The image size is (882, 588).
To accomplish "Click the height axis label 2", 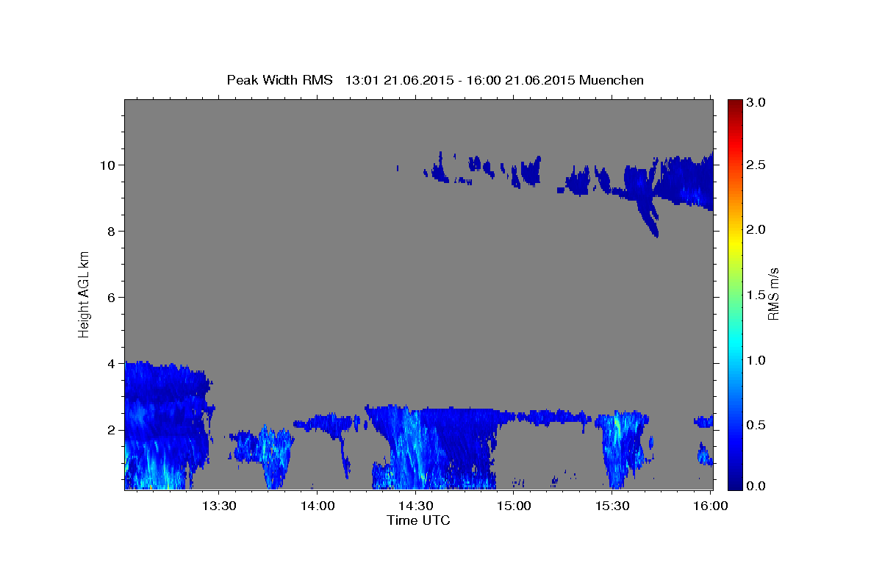I will click(x=110, y=429).
